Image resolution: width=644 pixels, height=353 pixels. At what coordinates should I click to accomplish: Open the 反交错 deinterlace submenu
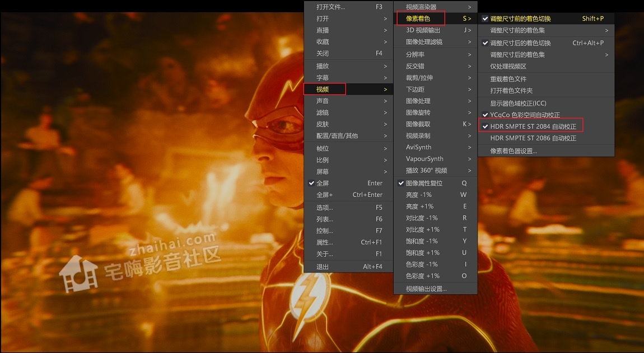tap(435, 66)
